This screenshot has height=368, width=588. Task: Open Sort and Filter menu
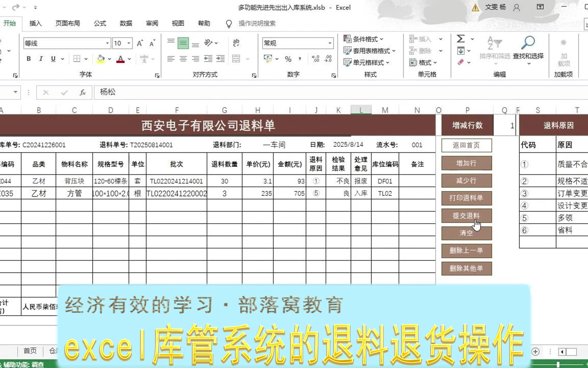click(495, 50)
